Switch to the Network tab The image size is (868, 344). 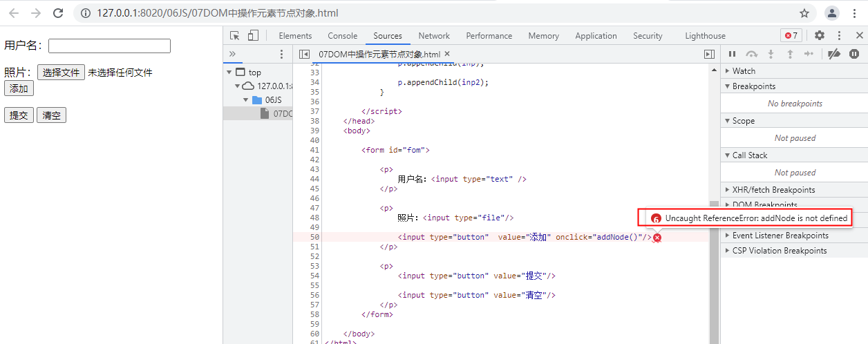coord(434,36)
